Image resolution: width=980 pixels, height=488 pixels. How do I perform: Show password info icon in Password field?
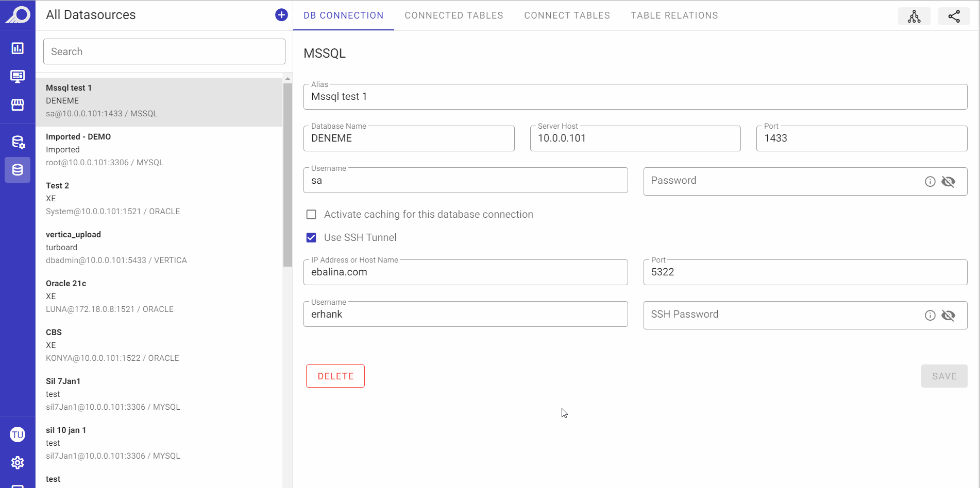(x=930, y=182)
